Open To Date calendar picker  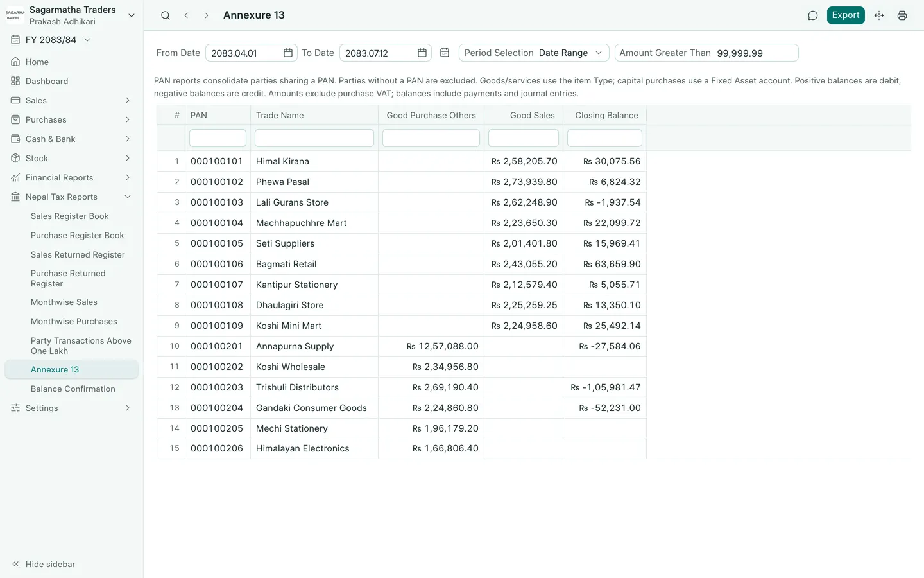tap(422, 53)
